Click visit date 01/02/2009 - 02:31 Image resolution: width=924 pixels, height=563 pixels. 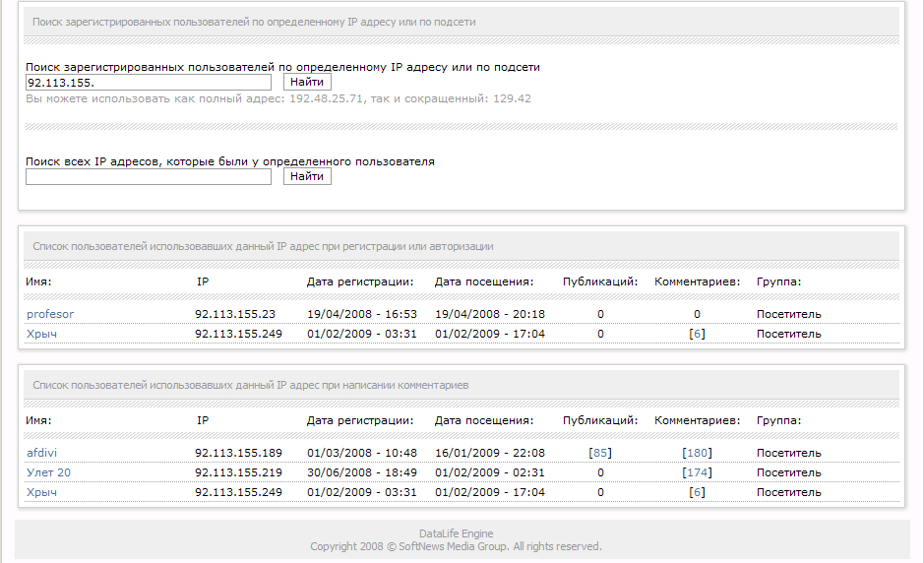(x=490, y=472)
